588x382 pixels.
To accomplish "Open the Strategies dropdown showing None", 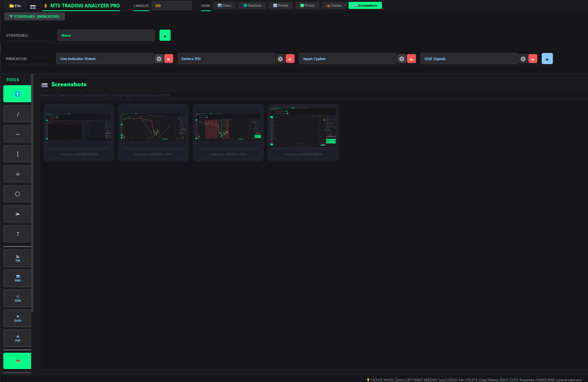I will [106, 36].
